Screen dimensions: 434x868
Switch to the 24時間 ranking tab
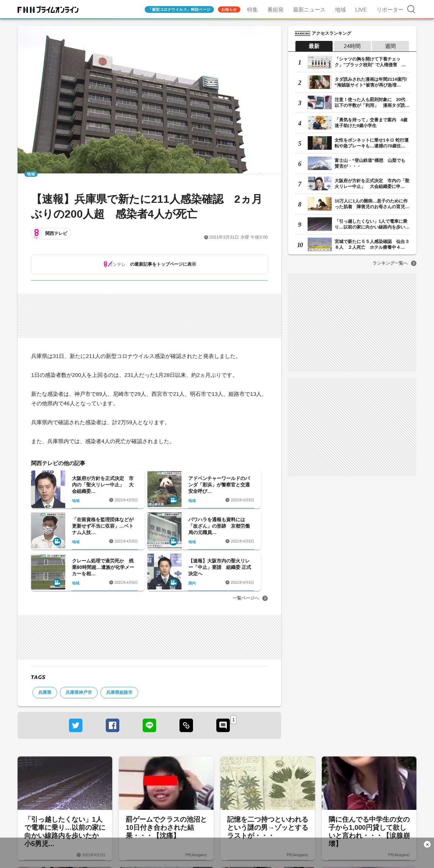tap(352, 46)
